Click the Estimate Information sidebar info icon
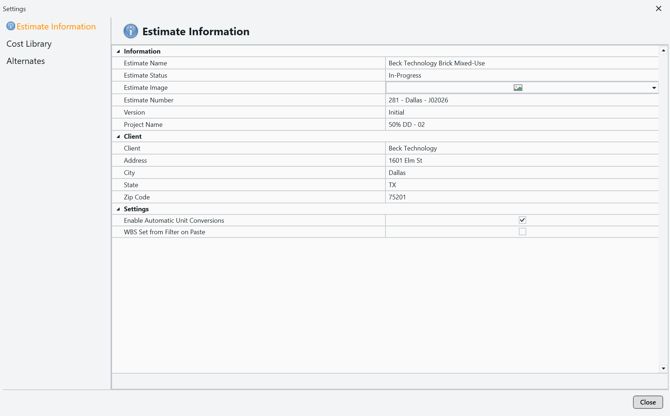670x416 pixels. [11, 26]
